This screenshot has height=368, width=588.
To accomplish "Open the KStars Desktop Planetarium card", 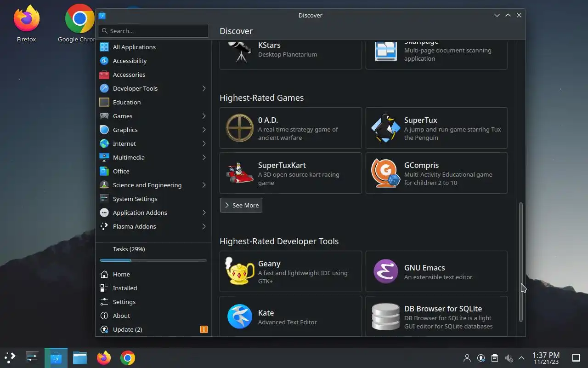I will tap(290, 55).
